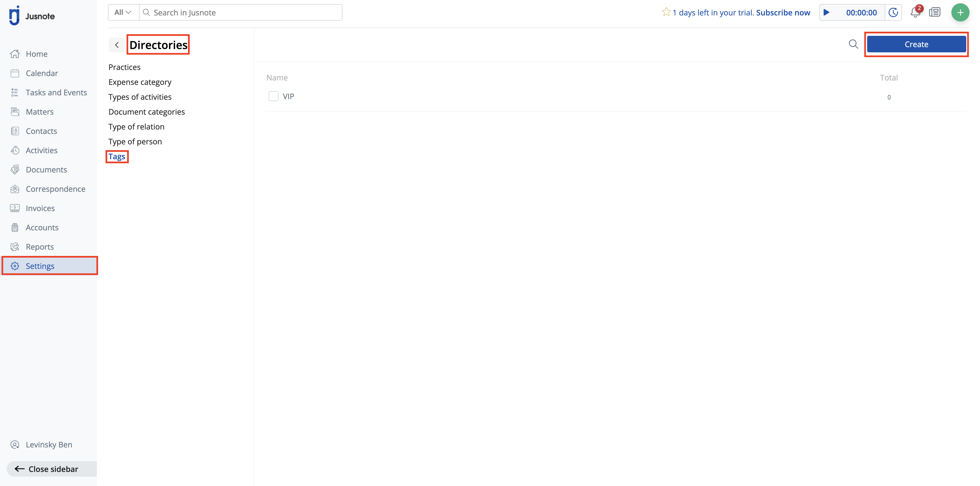
Task: Click the Invoices sidebar icon
Action: [x=15, y=208]
